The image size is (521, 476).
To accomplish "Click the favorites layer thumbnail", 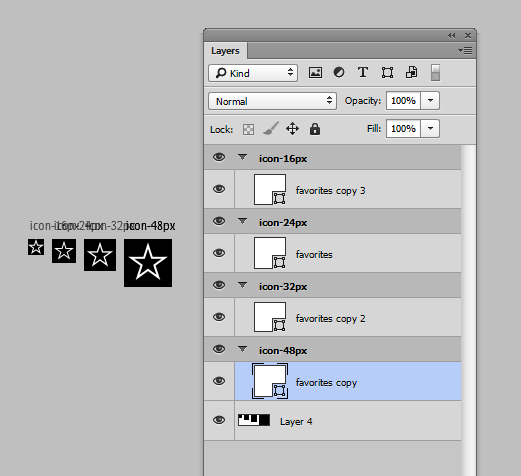I will coord(270,253).
